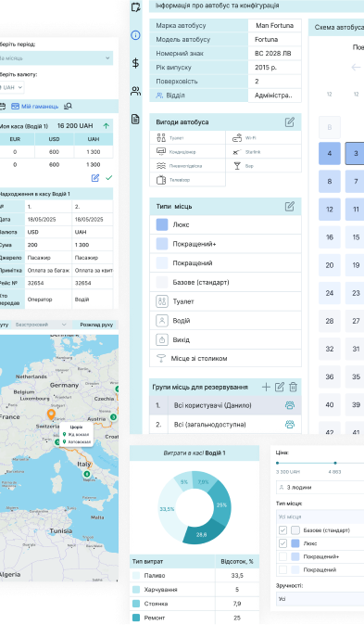The width and height of the screenshot is (364, 625).
Task: Enable the Покращений+ seat type checkbox
Action: point(282,556)
